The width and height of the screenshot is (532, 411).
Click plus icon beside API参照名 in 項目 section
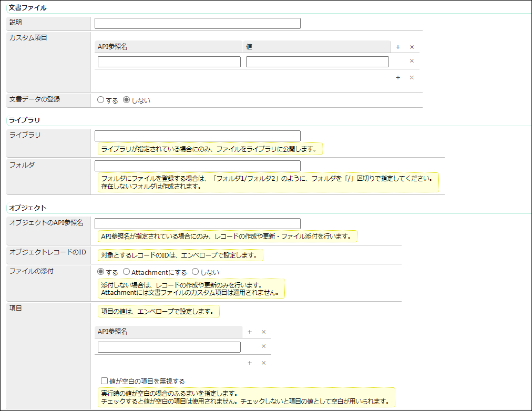pos(250,332)
